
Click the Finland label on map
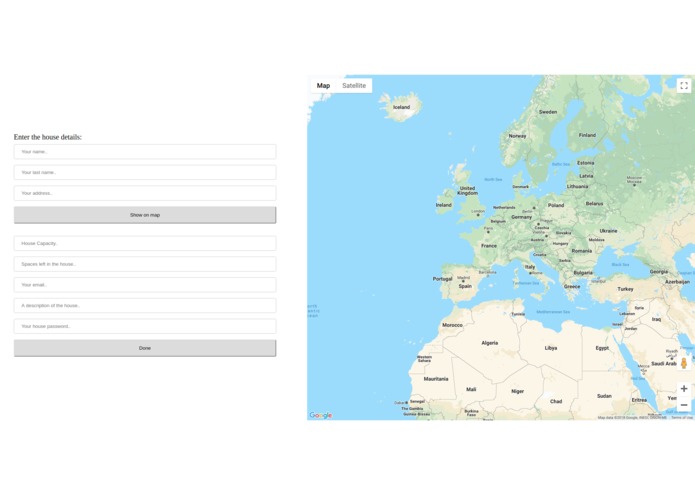tap(587, 135)
